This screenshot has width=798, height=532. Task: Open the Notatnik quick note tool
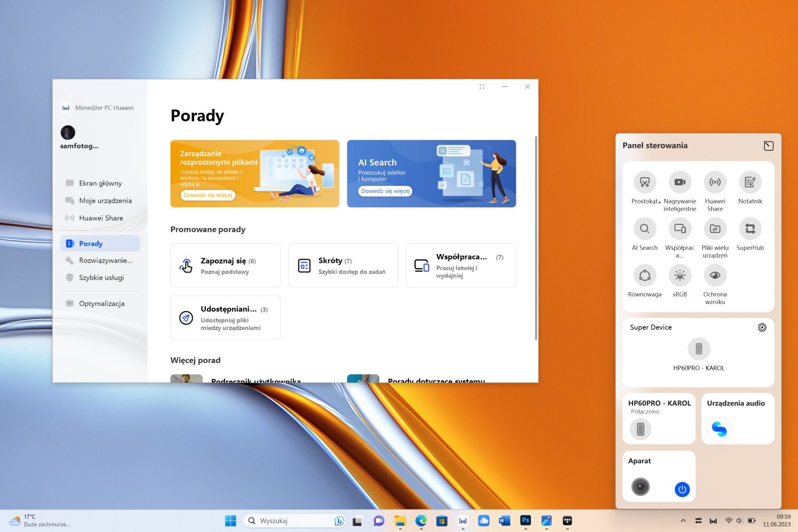coord(750,183)
